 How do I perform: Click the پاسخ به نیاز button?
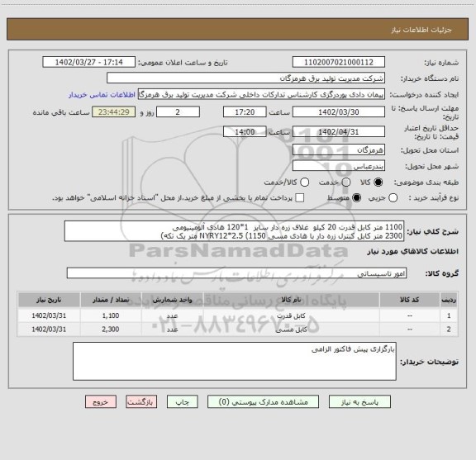[x=359, y=402]
